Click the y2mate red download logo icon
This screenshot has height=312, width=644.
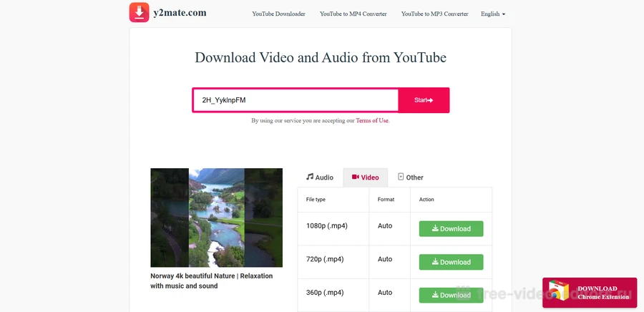139,13
